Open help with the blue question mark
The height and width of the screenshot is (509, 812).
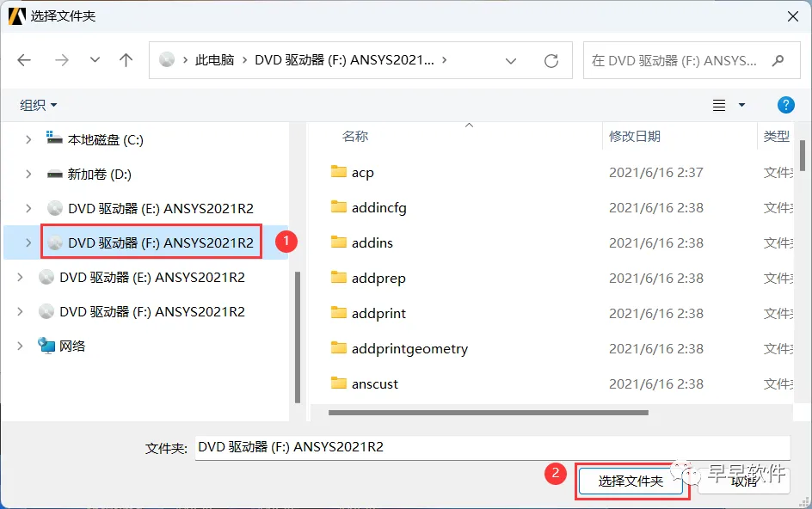[x=785, y=105]
